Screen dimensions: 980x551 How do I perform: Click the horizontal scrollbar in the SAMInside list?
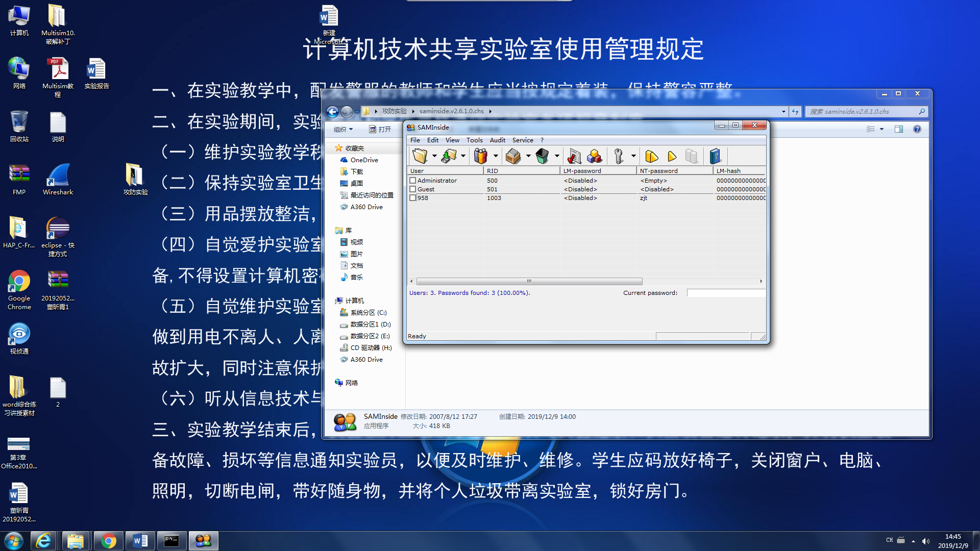(x=529, y=282)
